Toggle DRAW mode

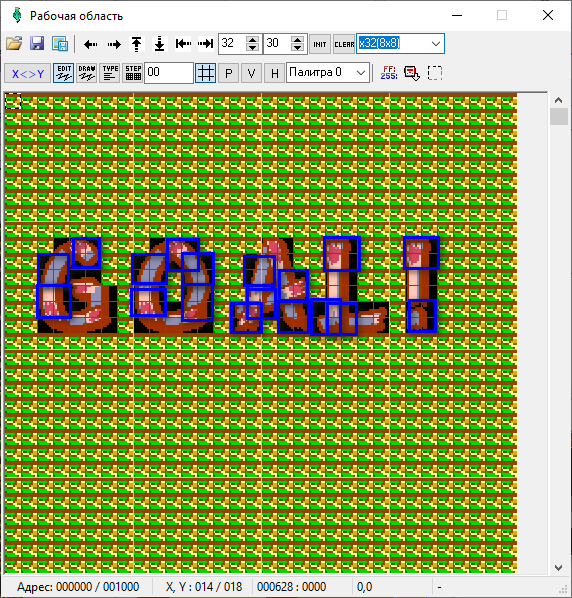[x=87, y=73]
